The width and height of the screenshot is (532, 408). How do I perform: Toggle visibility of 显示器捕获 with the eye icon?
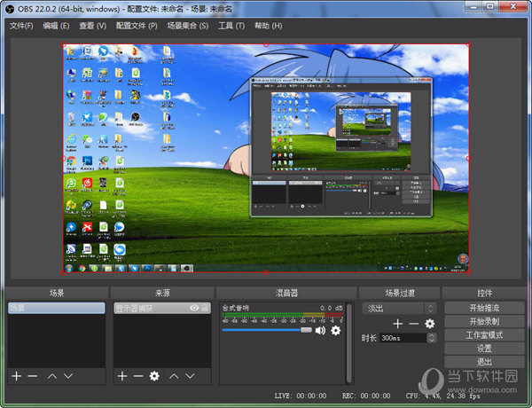[x=194, y=308]
